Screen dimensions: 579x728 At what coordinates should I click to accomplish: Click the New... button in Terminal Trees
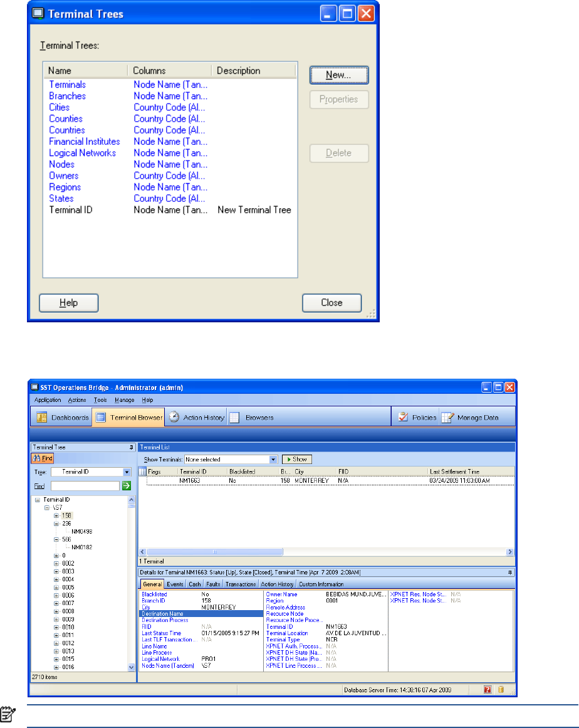click(338, 75)
